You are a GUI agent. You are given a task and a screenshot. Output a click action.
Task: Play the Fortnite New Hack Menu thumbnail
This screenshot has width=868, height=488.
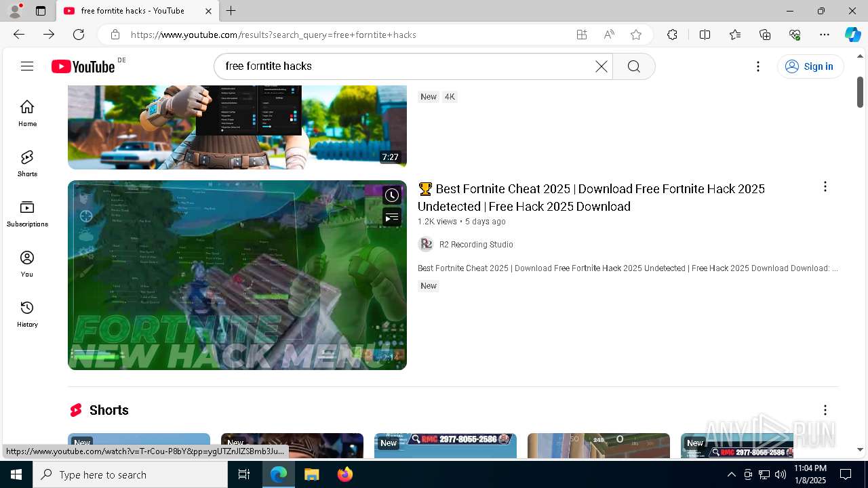pos(237,275)
